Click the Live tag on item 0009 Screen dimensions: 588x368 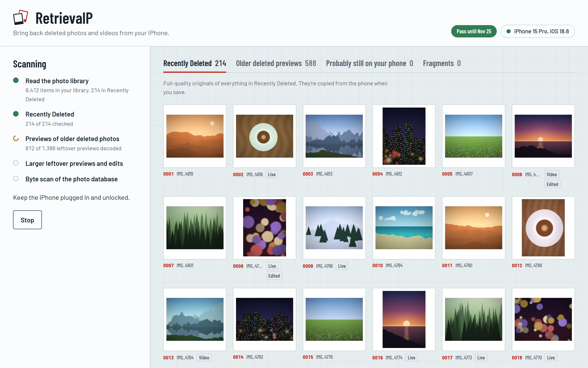tap(342, 266)
